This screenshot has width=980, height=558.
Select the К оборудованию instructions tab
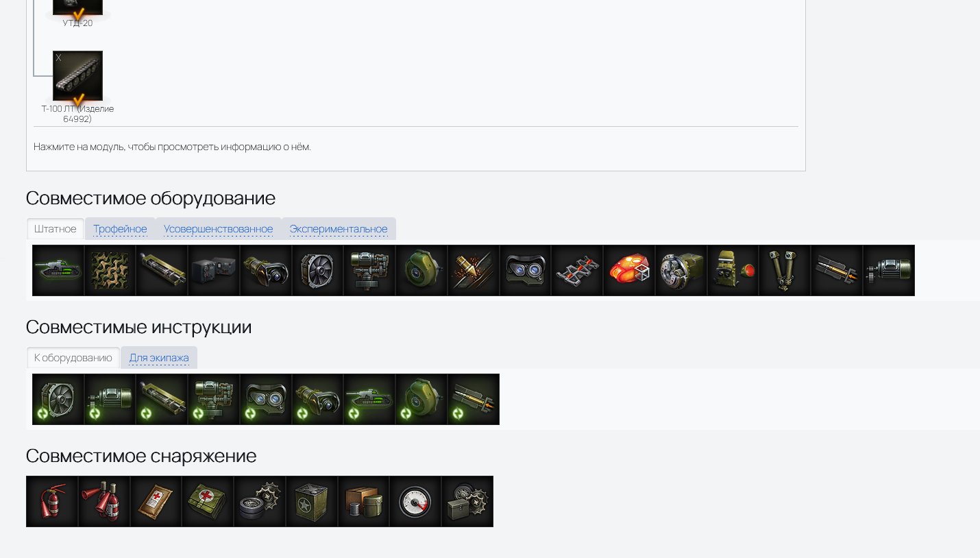pyautogui.click(x=73, y=358)
